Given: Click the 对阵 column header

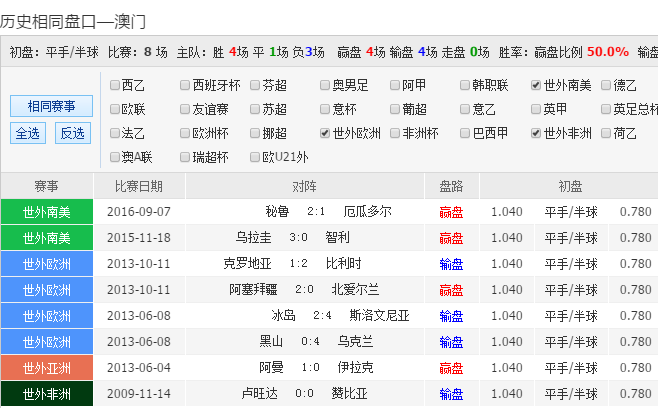Looking at the screenshot, I should 305,186.
